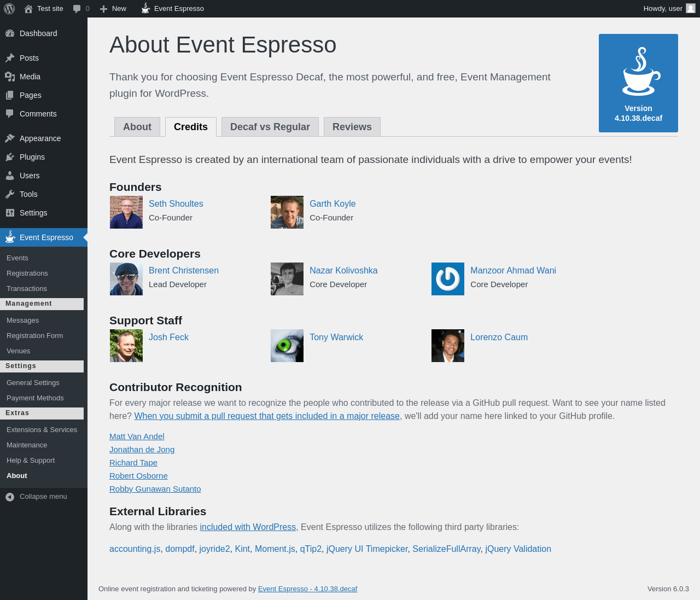Click the WordPress logo icon
This screenshot has height=600, width=700.
pos(9,9)
